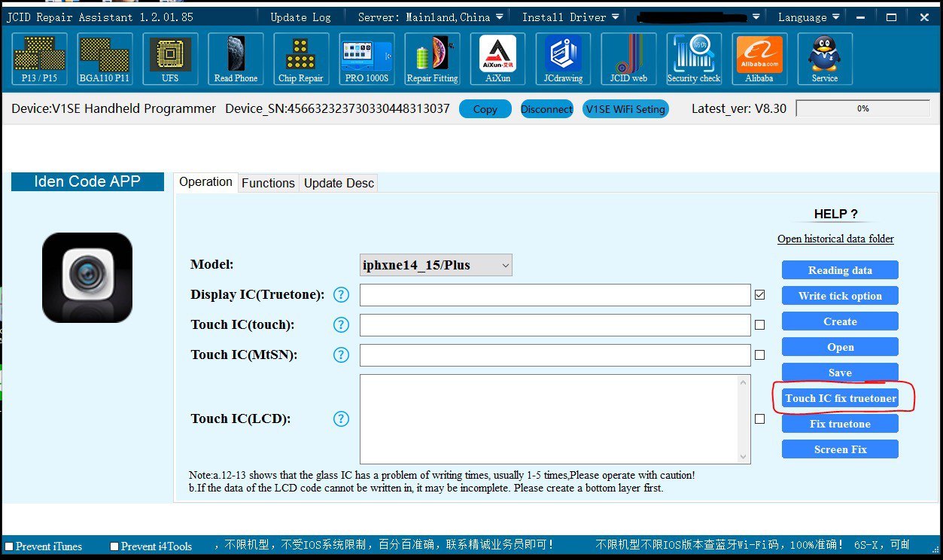Select the UFS chip icon
The height and width of the screenshot is (560, 943).
170,59
